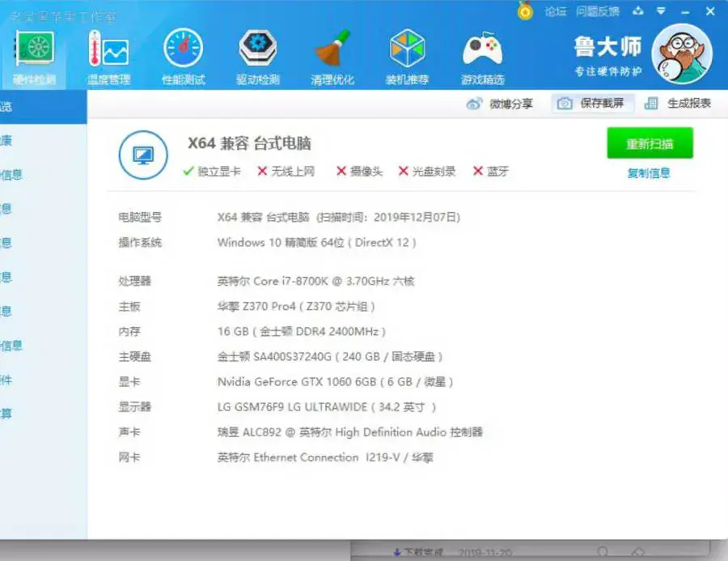Open the 问题反馈 feedback link
Screen dimensions: 728x561
598,11
